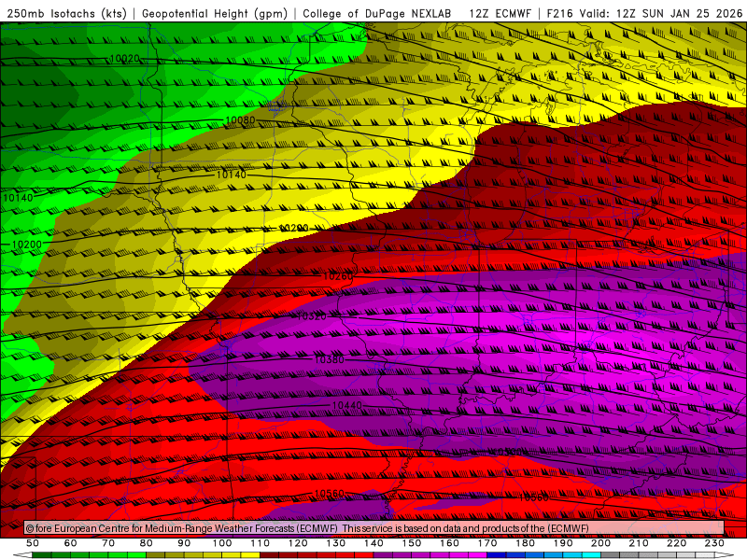This screenshot has width=747, height=560.
Task: Click the 10140 contour label at the map's left edge
Action: pos(18,198)
